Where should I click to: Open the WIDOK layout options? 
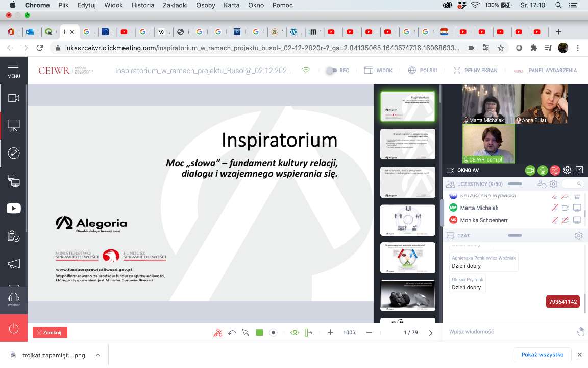click(x=378, y=71)
